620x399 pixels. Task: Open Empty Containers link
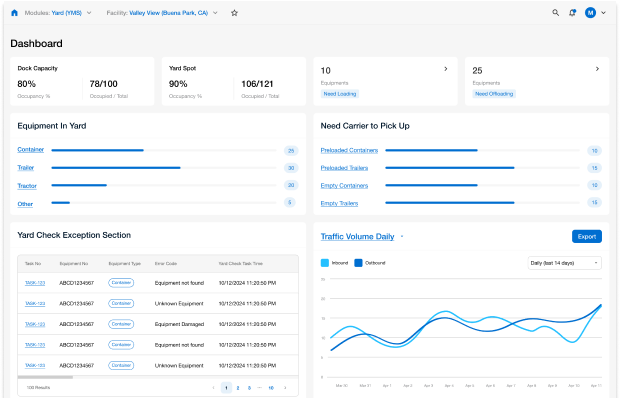click(344, 185)
